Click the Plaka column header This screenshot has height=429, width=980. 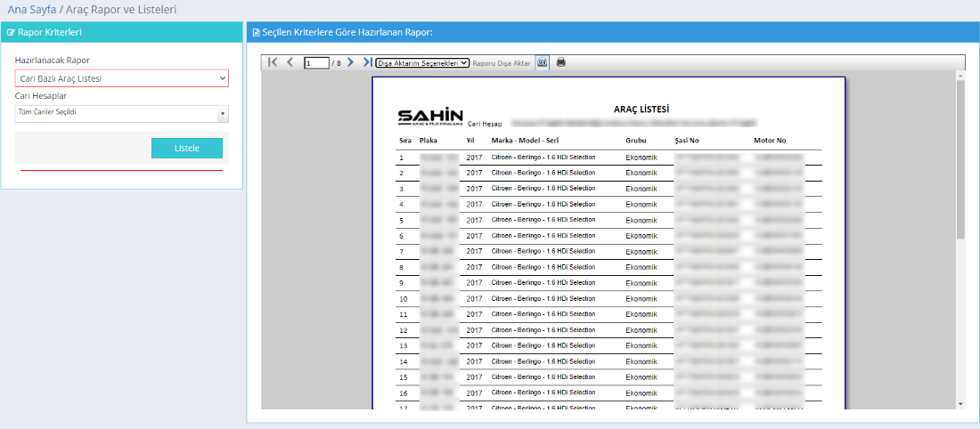coord(429,141)
